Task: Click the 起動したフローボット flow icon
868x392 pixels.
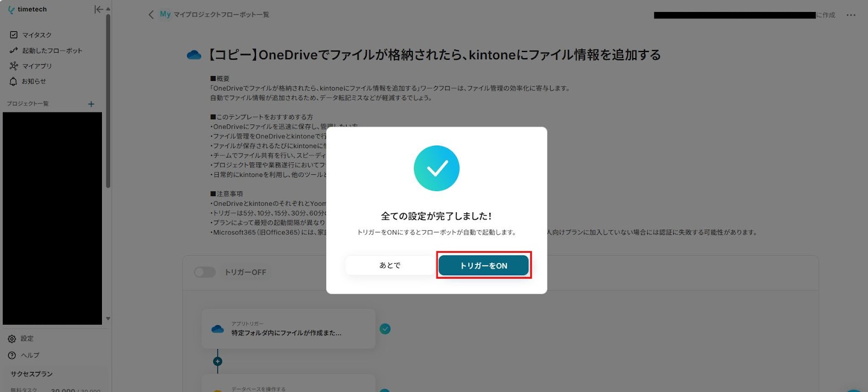Action: pos(14,50)
